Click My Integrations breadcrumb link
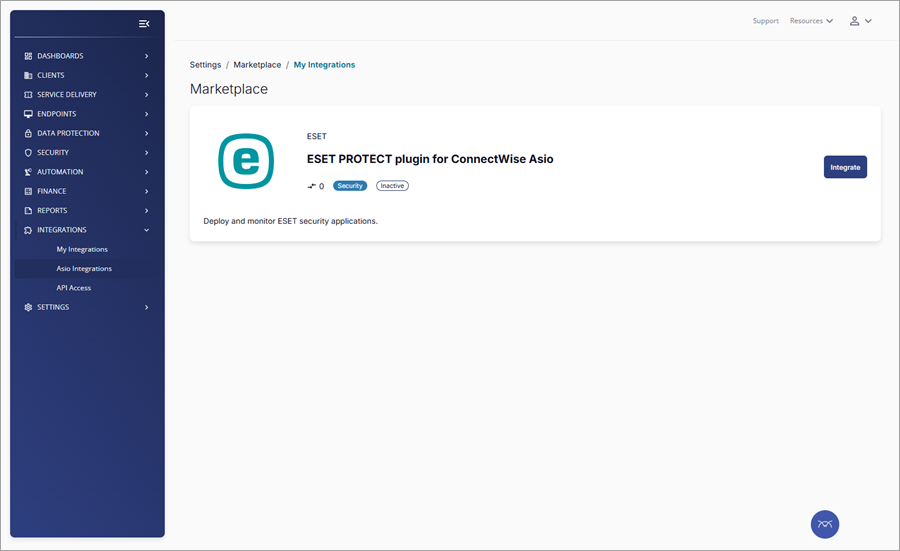The image size is (900, 551). click(x=324, y=65)
